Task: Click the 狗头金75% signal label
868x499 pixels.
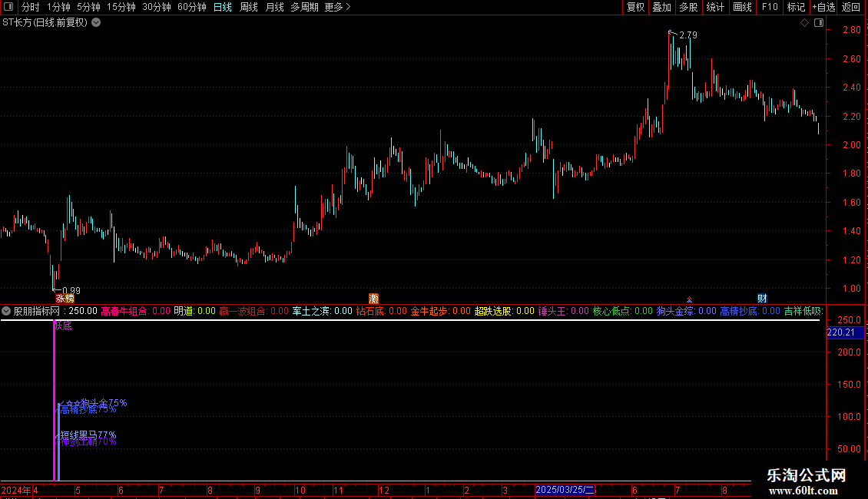Action: click(x=104, y=403)
